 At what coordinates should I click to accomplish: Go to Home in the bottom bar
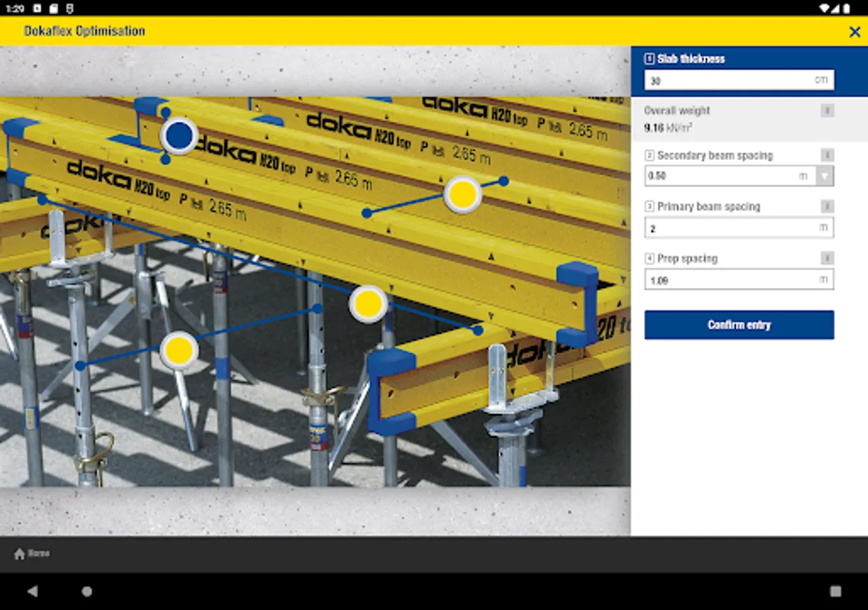(x=32, y=554)
